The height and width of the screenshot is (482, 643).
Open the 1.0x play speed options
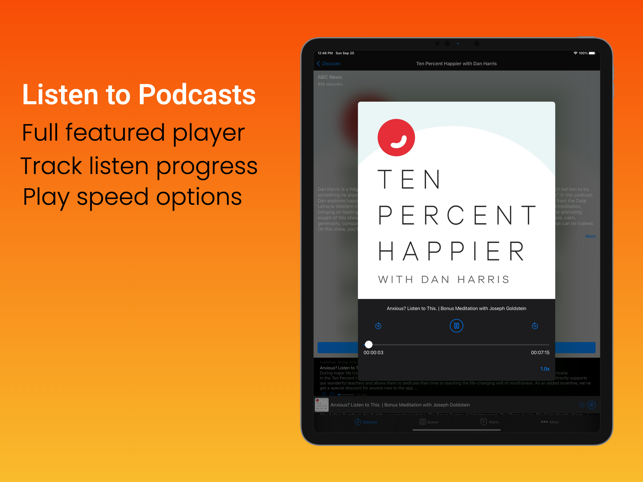tap(544, 369)
